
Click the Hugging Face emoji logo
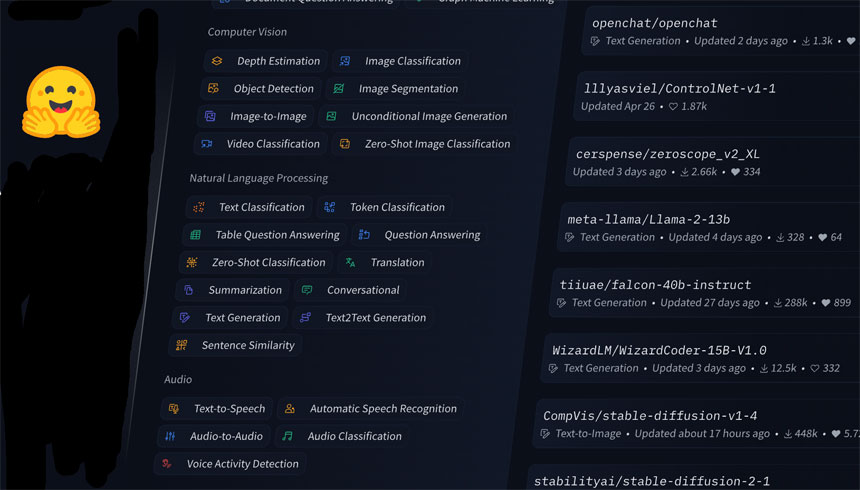point(61,102)
